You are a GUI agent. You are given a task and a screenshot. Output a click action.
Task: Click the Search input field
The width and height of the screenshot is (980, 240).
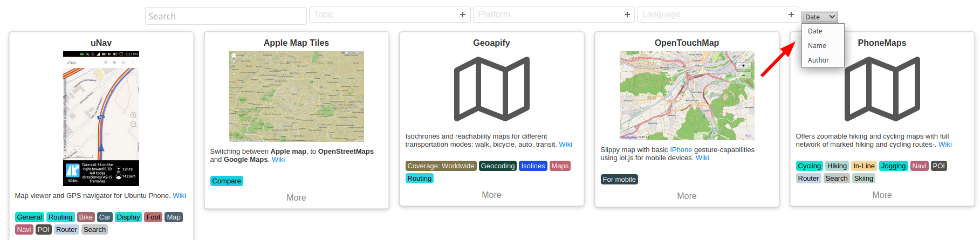pyautogui.click(x=225, y=16)
